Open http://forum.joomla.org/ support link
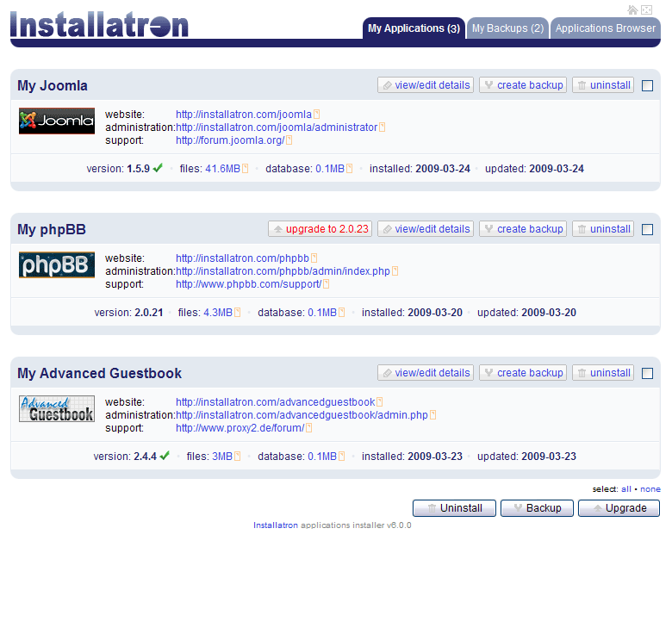This screenshot has height=634, width=672. pyautogui.click(x=230, y=140)
